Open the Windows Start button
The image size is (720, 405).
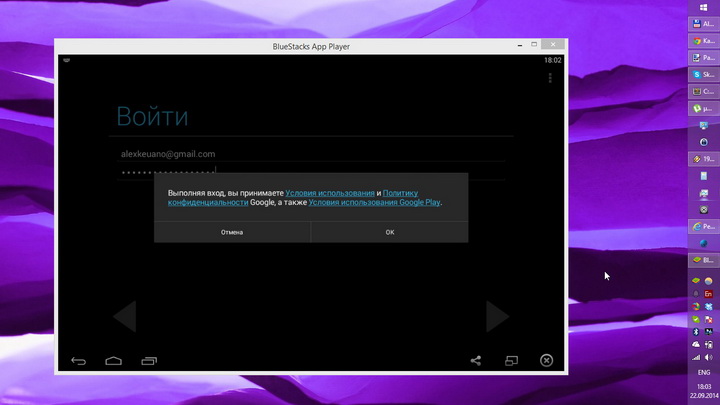[x=703, y=7]
